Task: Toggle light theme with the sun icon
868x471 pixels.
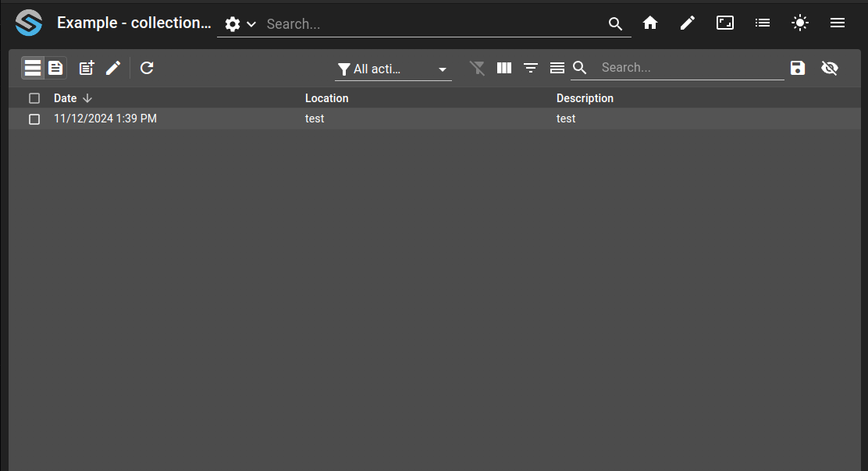Action: click(x=800, y=23)
